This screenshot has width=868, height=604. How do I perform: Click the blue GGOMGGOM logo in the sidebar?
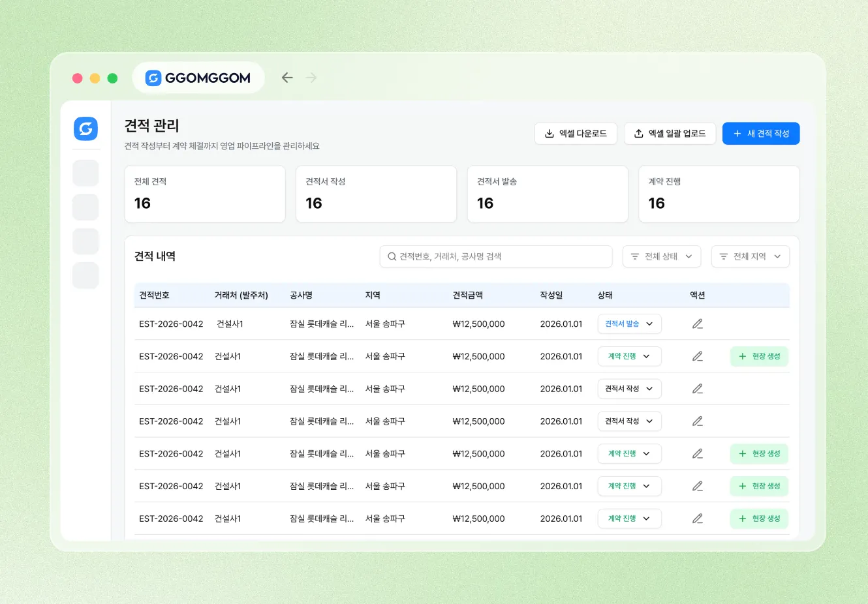click(85, 128)
